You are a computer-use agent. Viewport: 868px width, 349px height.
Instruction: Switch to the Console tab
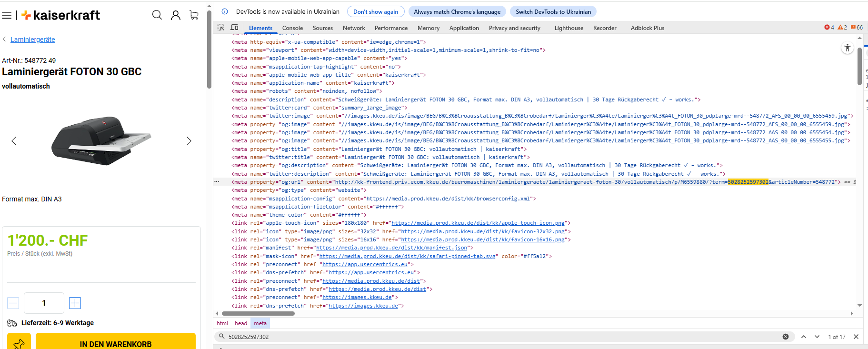[x=292, y=28]
